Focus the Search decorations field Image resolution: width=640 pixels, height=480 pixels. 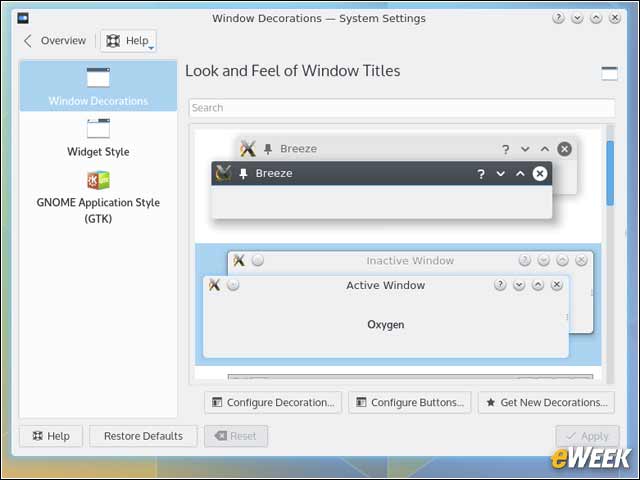[402, 108]
